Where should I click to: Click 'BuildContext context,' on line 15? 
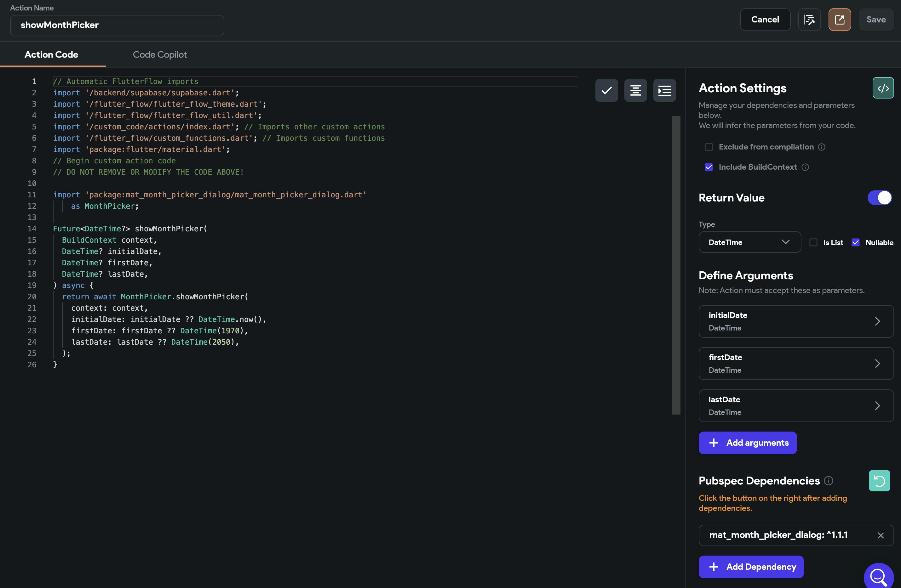pyautogui.click(x=109, y=240)
